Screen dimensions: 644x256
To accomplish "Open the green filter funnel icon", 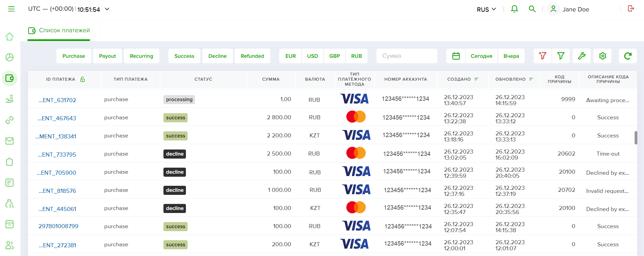I will pos(561,56).
